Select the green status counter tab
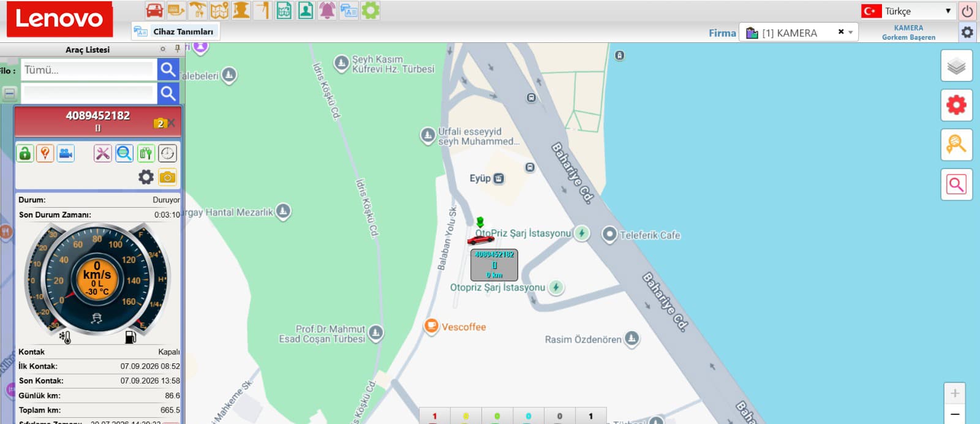Viewport: 980px width, 424px height. 497,416
